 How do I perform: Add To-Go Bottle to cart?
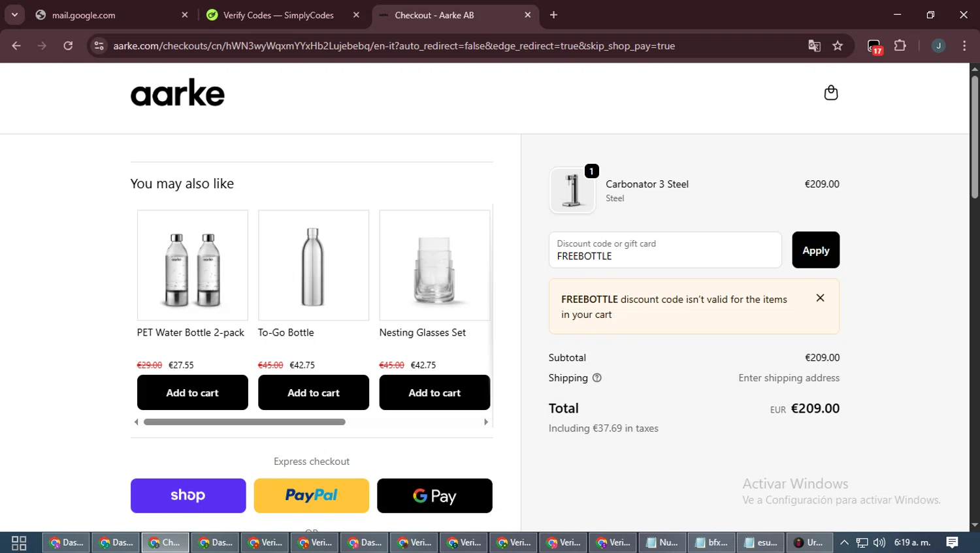tap(314, 392)
